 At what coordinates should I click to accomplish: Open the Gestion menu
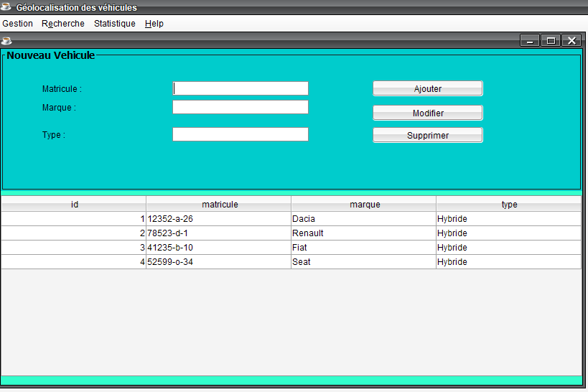pyautogui.click(x=18, y=24)
